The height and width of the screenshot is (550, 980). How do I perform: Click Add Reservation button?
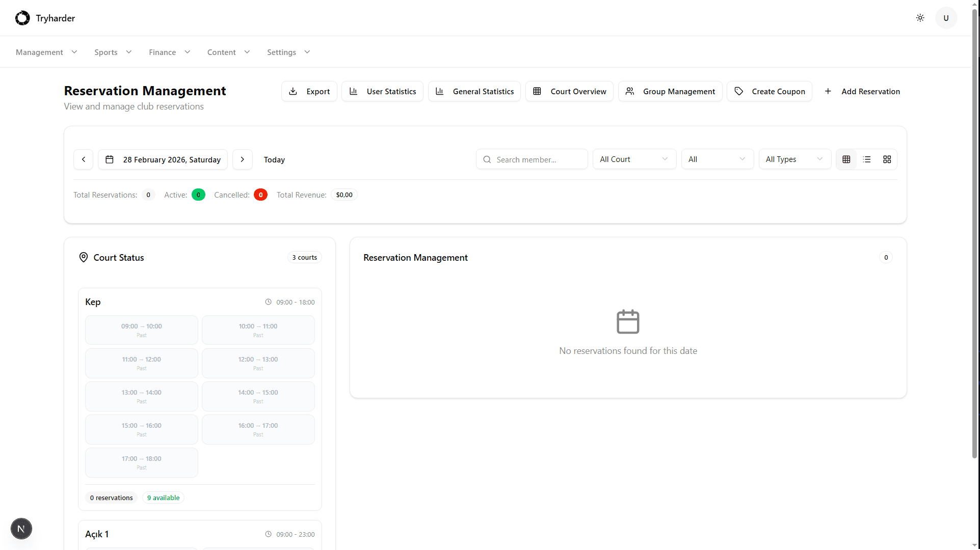coord(862,91)
